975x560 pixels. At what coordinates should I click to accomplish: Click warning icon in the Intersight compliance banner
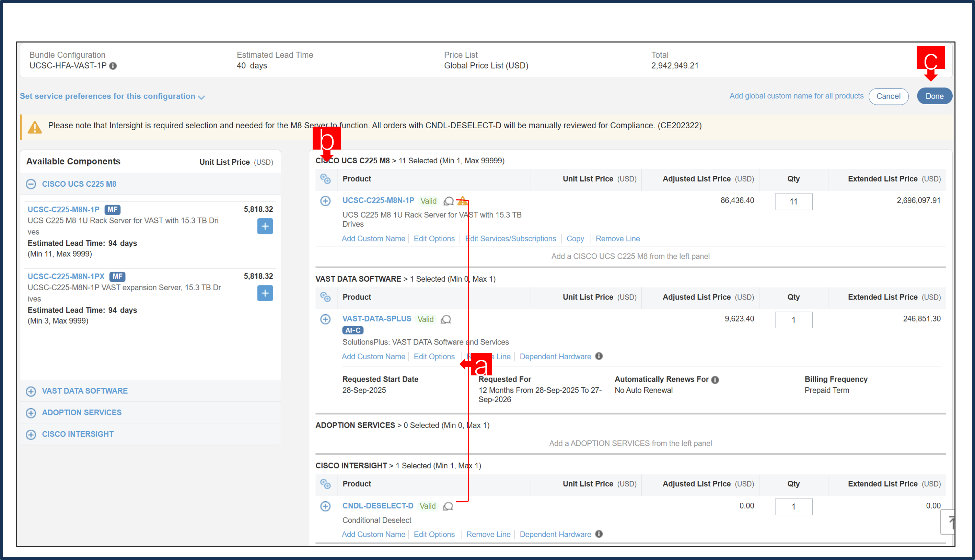[x=35, y=127]
